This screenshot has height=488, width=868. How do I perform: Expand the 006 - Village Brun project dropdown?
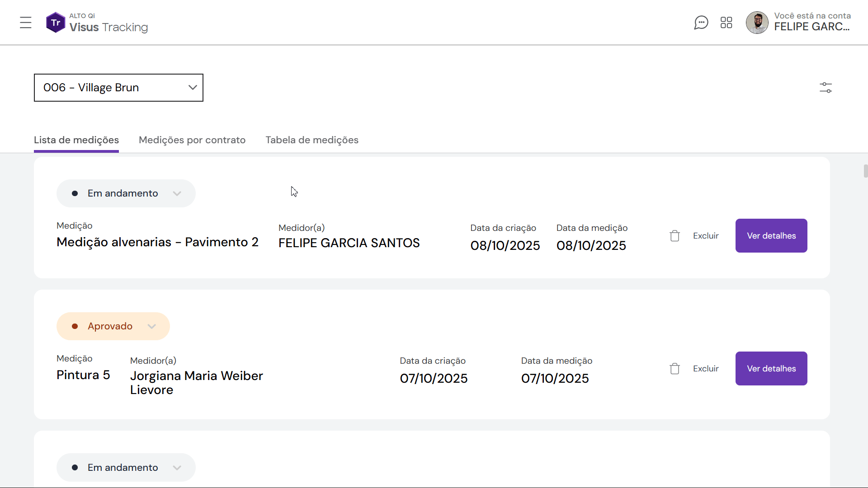tap(118, 88)
